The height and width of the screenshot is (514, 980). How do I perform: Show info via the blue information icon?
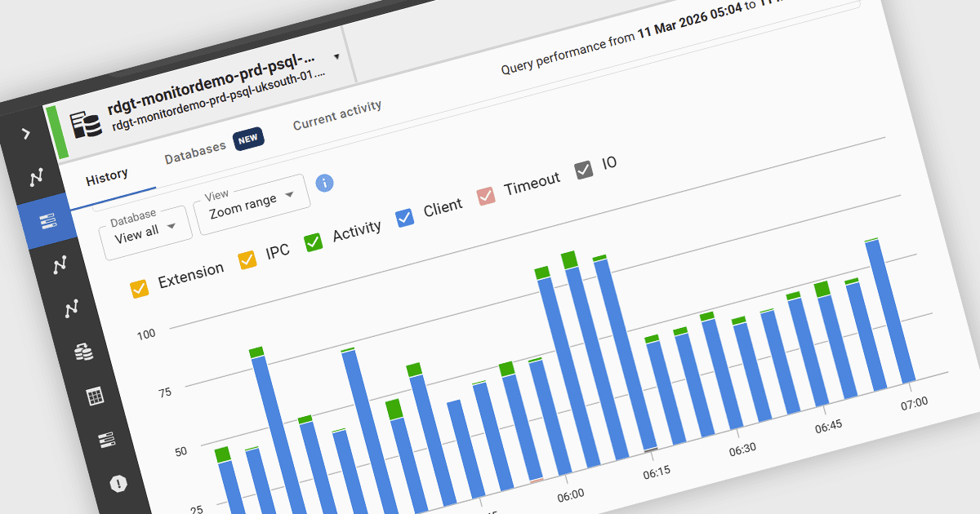324,183
